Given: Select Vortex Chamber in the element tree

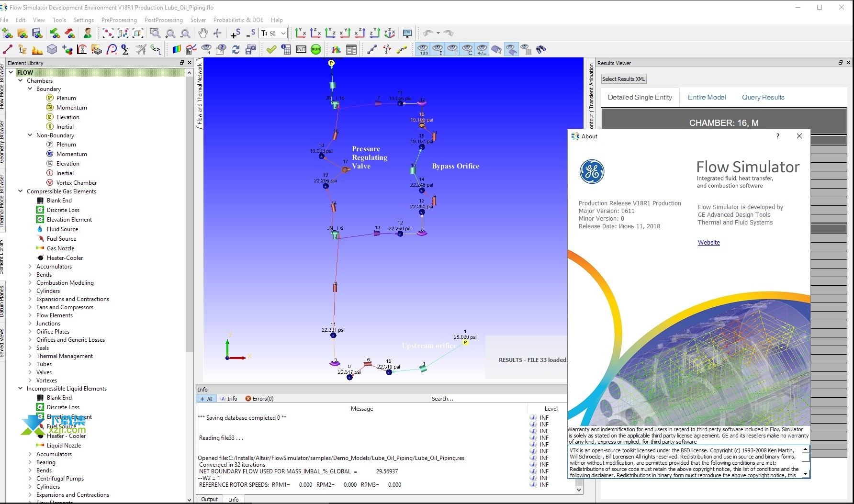Looking at the screenshot, I should pos(76,183).
